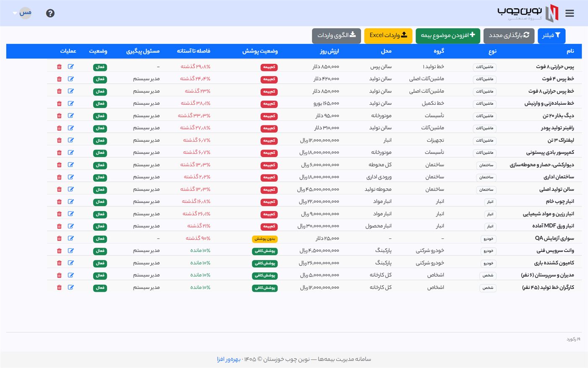Select the دیوارکشی، حصار و محوطه‌سازی name
Viewport: 588px width, 368px height.
tap(542, 165)
